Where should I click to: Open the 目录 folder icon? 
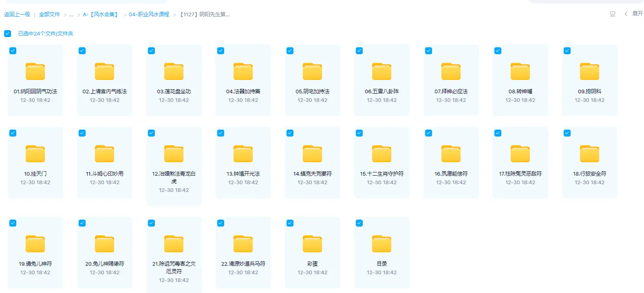coord(382,244)
